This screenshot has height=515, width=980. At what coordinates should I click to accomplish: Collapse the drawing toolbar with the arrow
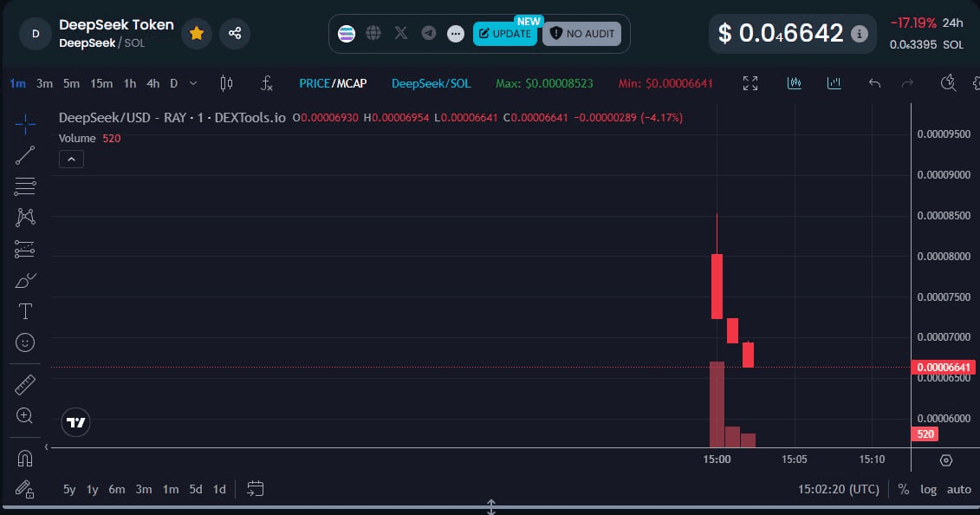click(x=46, y=447)
